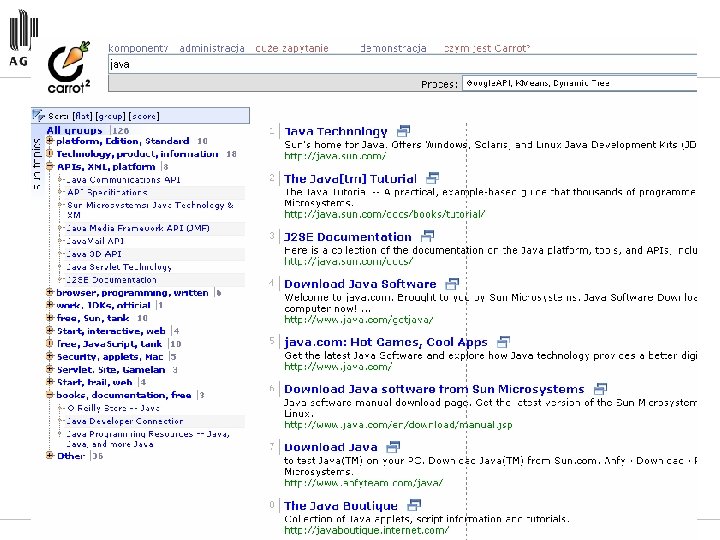Viewport: 720px width, 540px height.
Task: Expand the Other group
Action: (x=50, y=456)
